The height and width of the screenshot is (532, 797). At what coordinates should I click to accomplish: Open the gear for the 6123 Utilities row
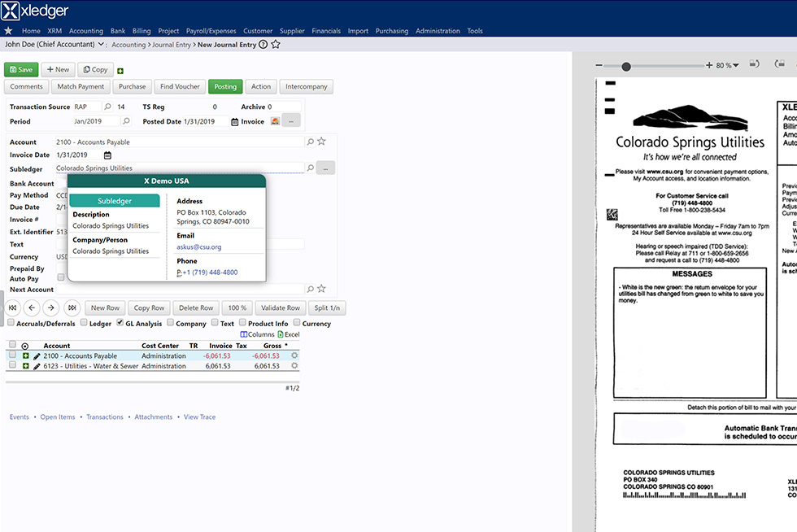(294, 366)
